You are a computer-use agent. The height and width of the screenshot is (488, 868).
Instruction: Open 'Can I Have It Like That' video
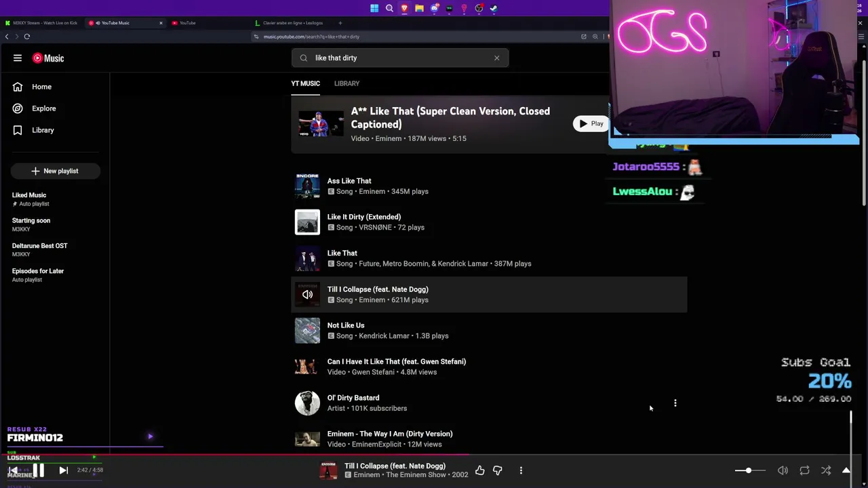click(489, 367)
